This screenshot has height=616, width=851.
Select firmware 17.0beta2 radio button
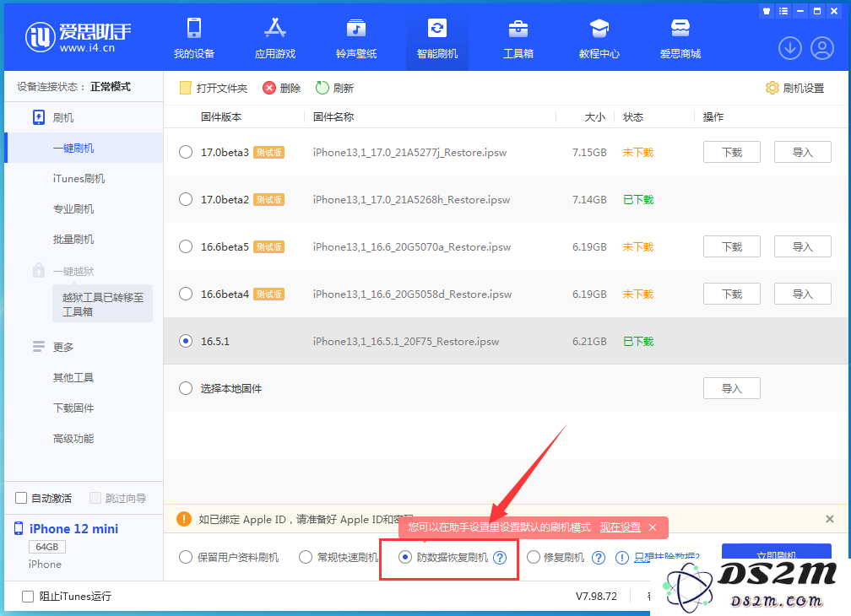click(x=186, y=199)
